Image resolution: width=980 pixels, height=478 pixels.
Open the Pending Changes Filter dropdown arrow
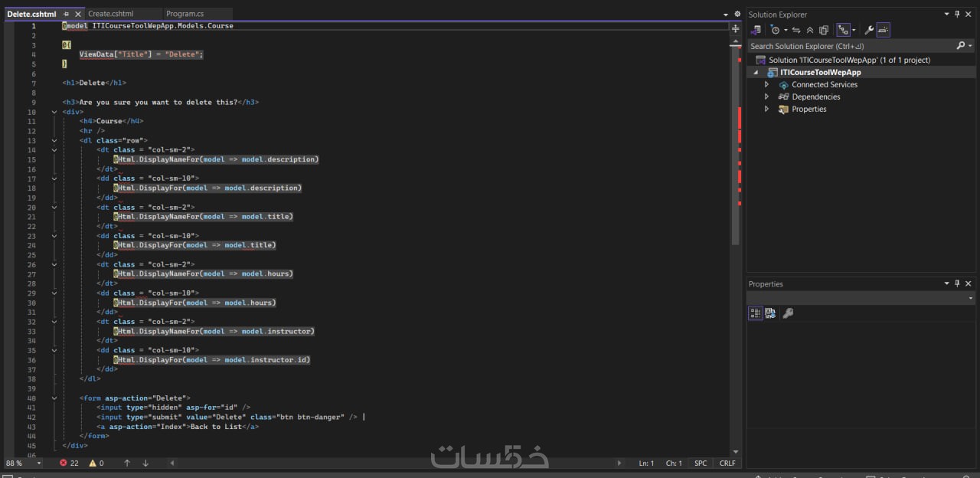coord(785,31)
